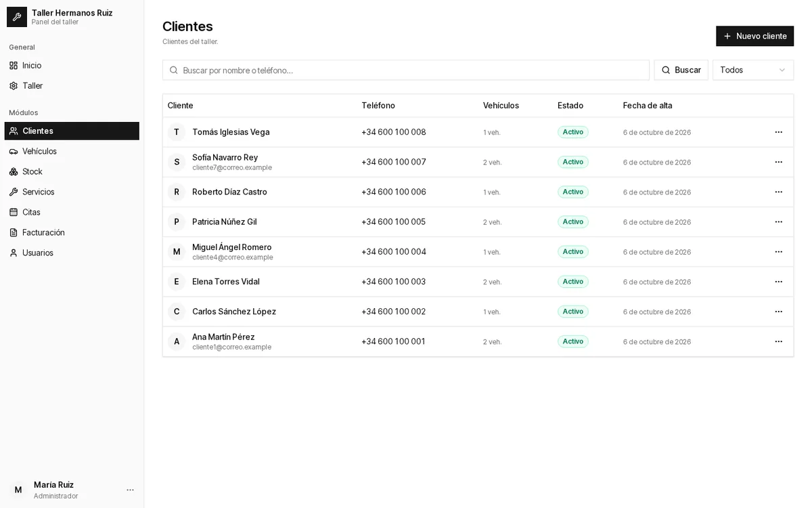The width and height of the screenshot is (812, 508).
Task: Click the Nuevo cliente button
Action: tap(754, 36)
